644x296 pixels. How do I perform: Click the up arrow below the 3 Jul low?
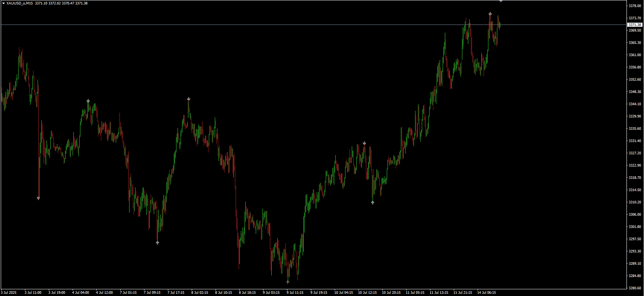click(38, 198)
